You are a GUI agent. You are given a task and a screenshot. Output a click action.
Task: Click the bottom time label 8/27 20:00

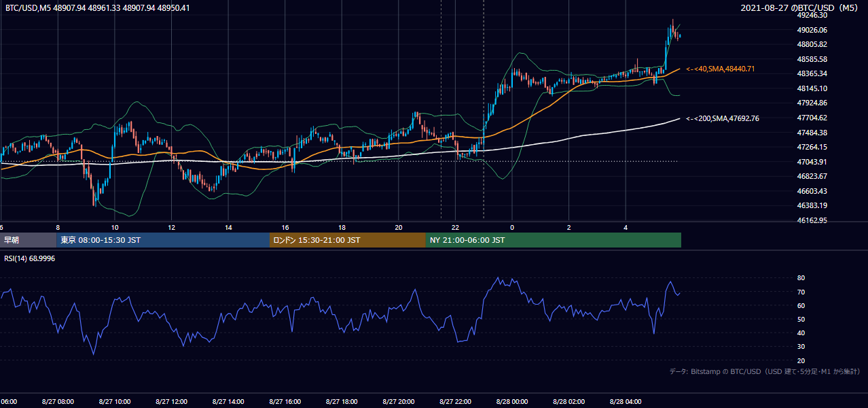[x=398, y=402]
